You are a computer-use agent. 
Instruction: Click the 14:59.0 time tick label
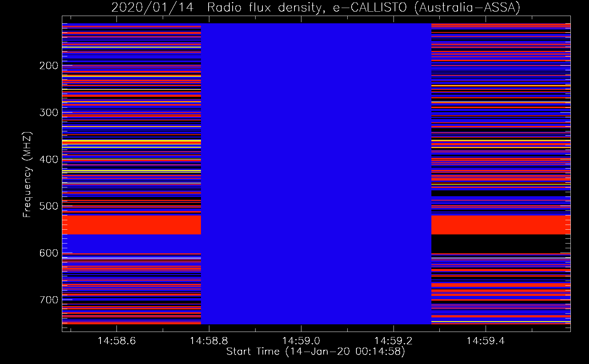tap(301, 341)
